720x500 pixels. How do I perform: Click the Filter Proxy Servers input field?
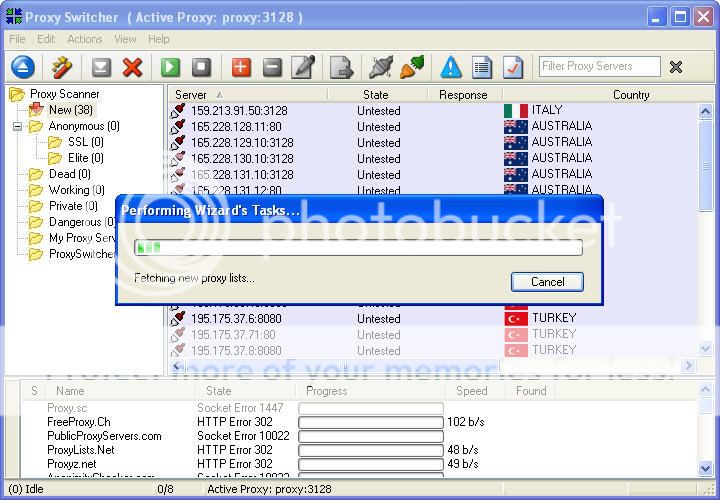[x=599, y=67]
